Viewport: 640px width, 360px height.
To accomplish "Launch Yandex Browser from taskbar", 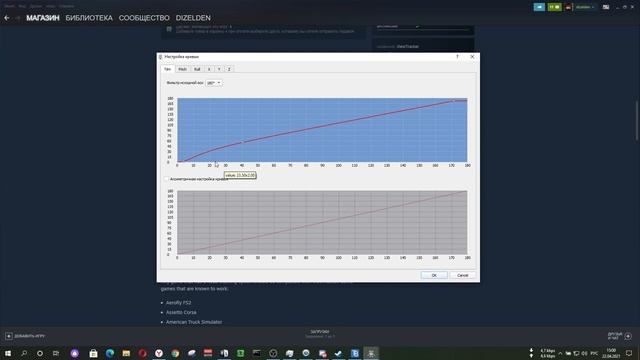I will click(x=159, y=353).
